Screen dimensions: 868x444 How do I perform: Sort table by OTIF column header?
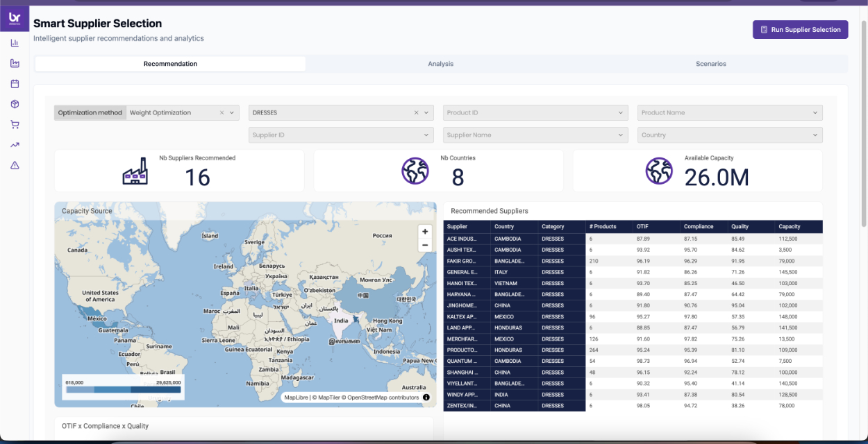point(656,227)
